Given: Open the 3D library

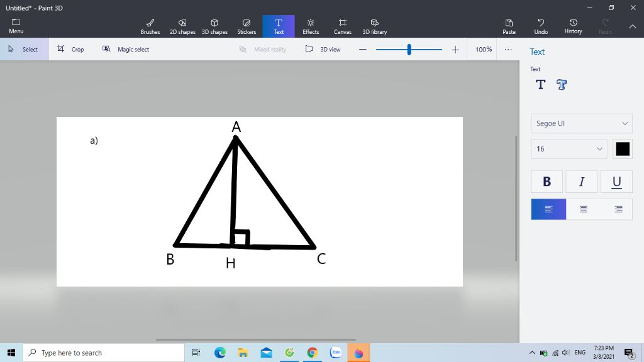Looking at the screenshot, I should (375, 26).
